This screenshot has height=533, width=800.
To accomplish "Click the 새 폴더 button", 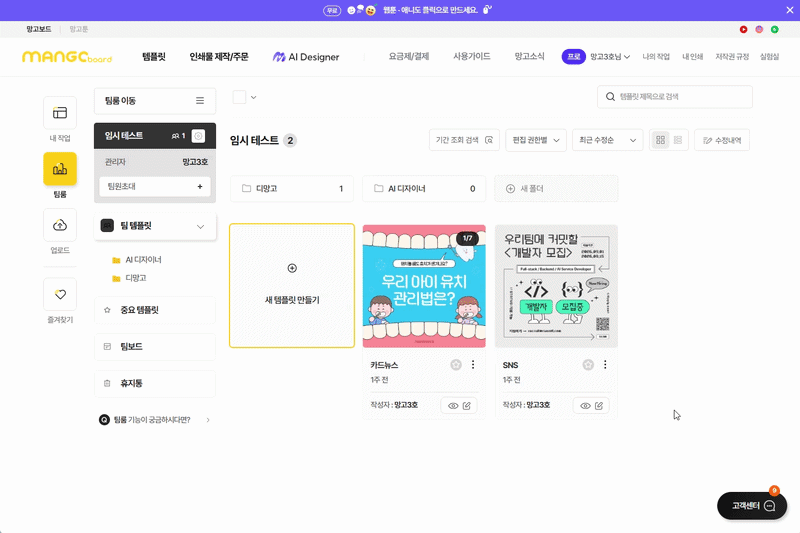I will point(556,189).
